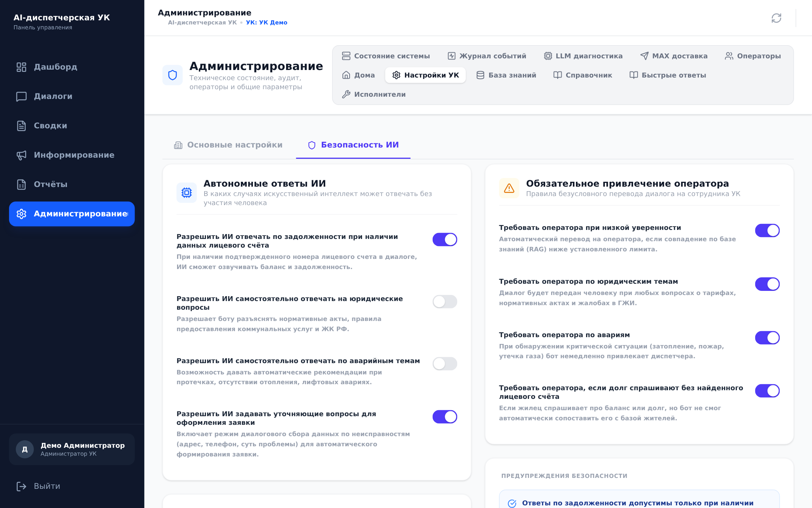
Task: Click the Администрирование header shield icon
Action: (x=173, y=75)
